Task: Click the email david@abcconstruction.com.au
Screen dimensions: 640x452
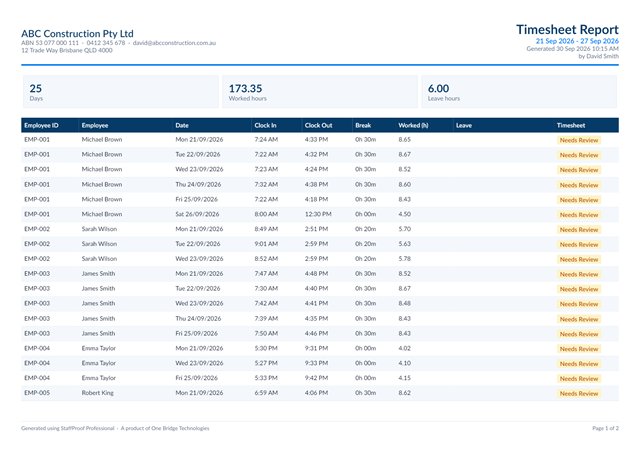Action: pyautogui.click(x=174, y=43)
